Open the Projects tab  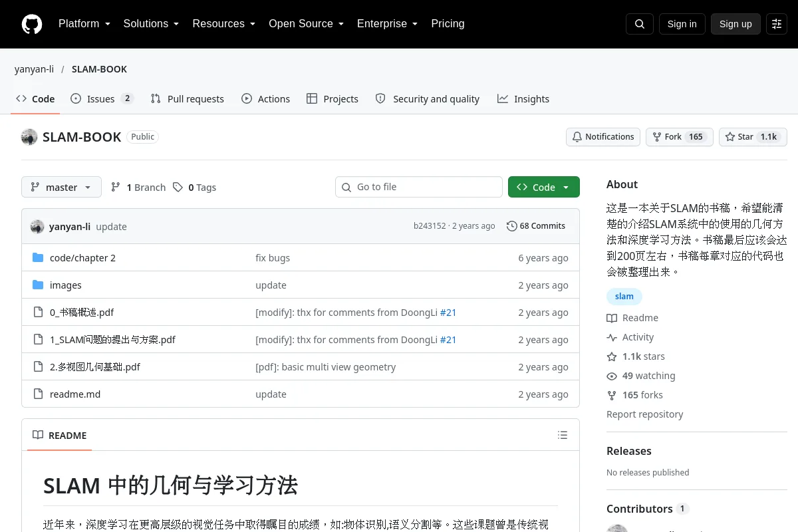click(x=332, y=98)
